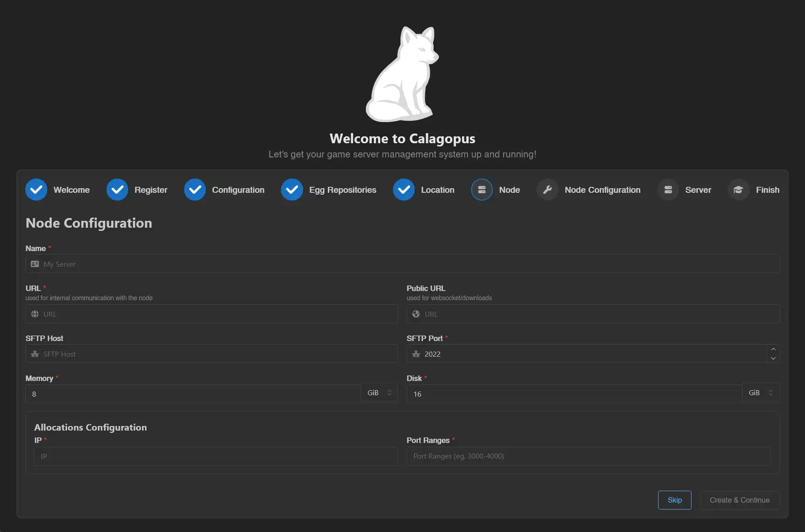
Task: Decrease SFTP Port with down arrow
Action: tap(773, 358)
